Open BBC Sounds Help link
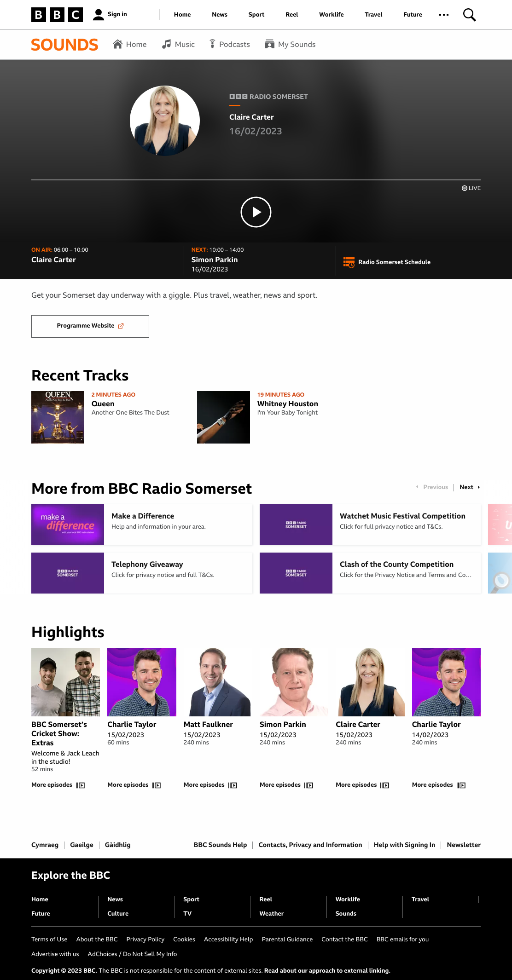This screenshot has height=980, width=512. click(220, 845)
